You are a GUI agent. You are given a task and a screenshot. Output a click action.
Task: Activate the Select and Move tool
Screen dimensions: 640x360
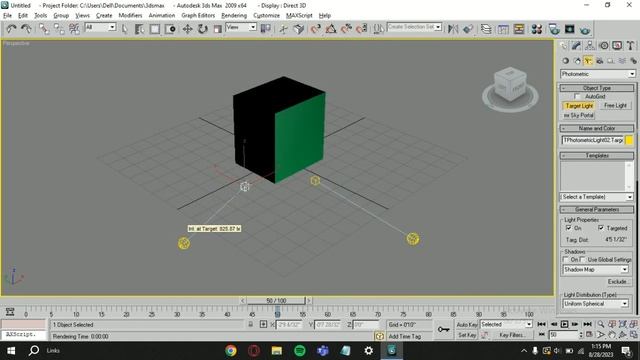tap(187, 29)
